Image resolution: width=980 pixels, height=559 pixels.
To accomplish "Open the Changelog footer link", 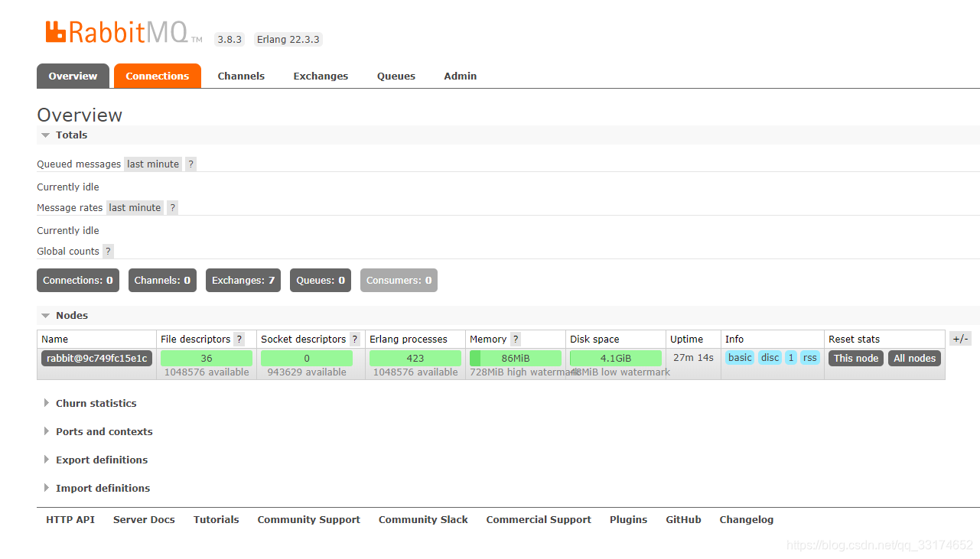I will (747, 519).
